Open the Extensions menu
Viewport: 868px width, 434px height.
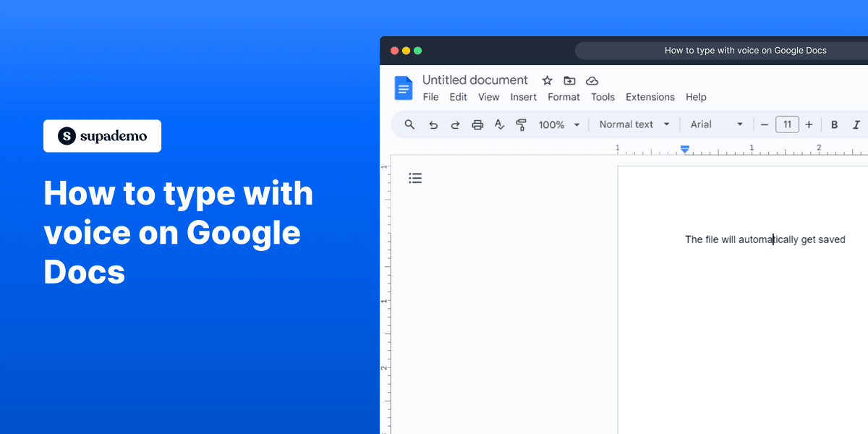[650, 97]
